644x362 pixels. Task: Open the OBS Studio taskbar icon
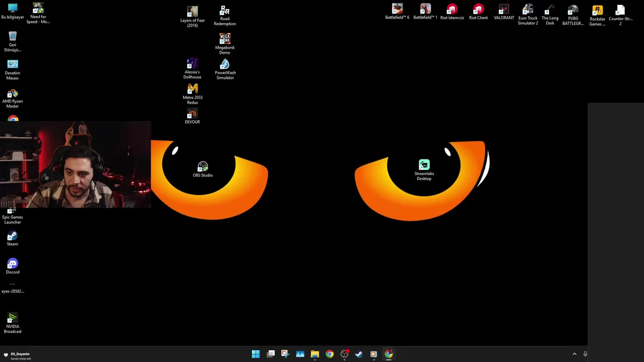pyautogui.click(x=344, y=354)
